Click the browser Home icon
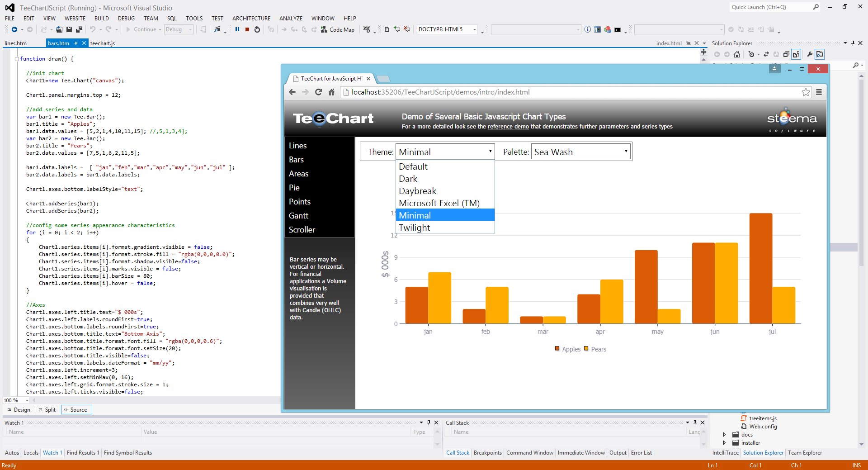The height and width of the screenshot is (470, 868). coord(331,92)
